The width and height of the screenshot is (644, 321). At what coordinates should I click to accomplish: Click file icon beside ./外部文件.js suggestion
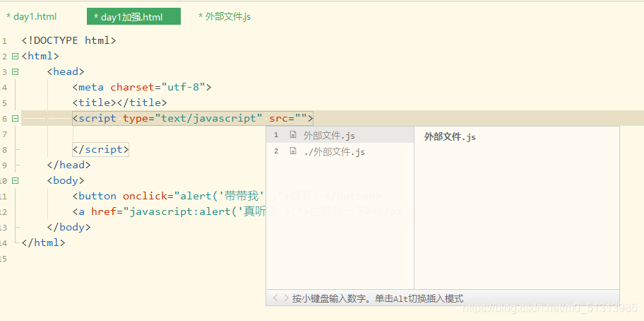(293, 151)
